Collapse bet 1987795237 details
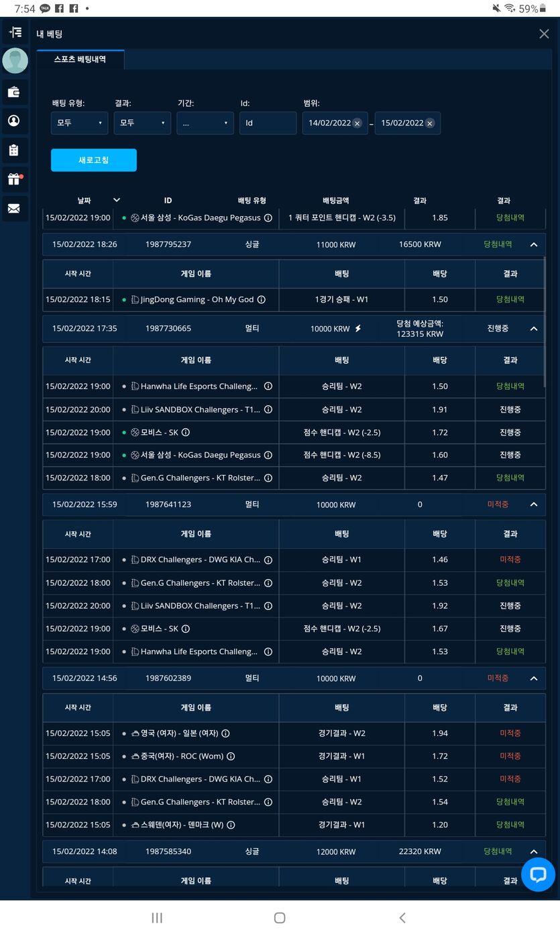560x934 pixels. 534,245
